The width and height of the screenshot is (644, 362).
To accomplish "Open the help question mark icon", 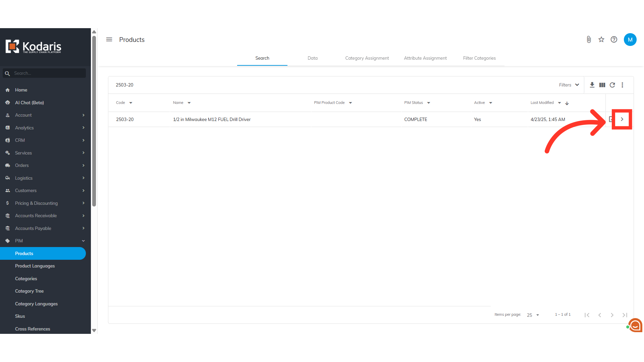I will [x=614, y=40].
